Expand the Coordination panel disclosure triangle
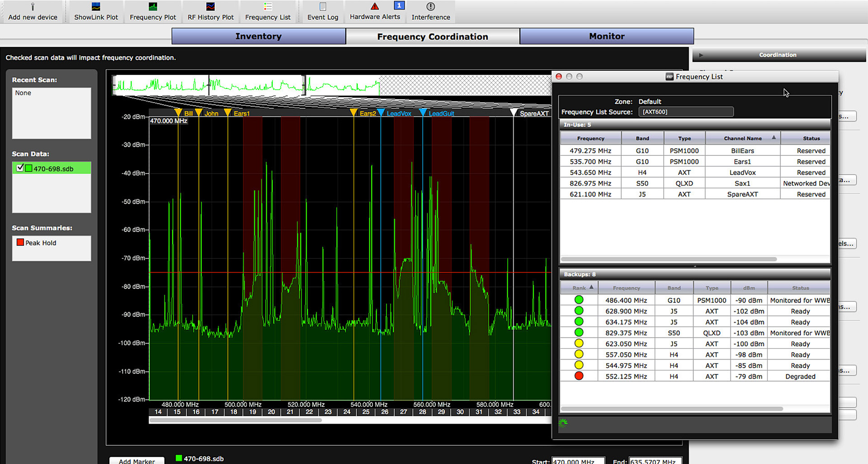This screenshot has height=464, width=868. (x=701, y=55)
